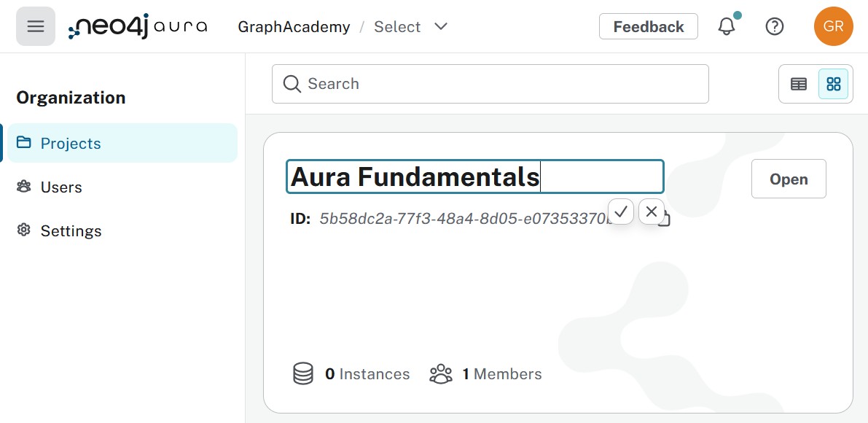Switch to grid view layout
The width and height of the screenshot is (868, 423).
tap(833, 84)
